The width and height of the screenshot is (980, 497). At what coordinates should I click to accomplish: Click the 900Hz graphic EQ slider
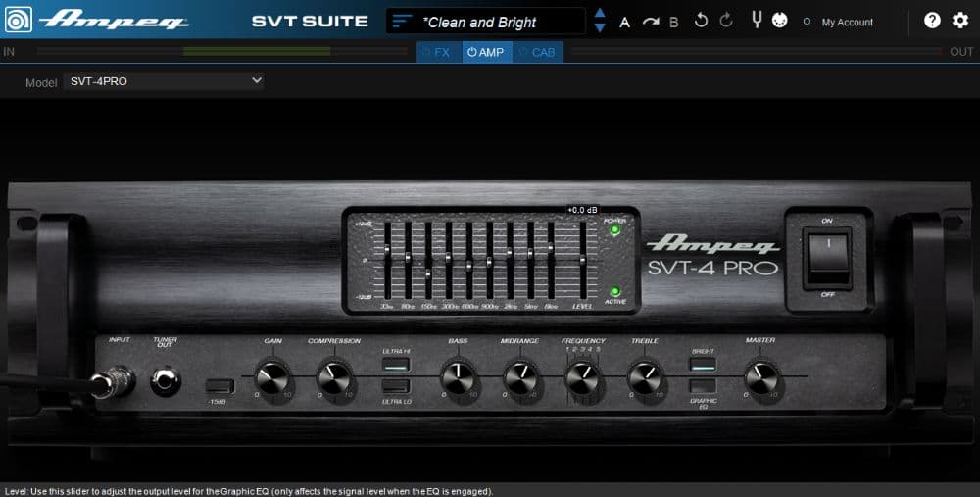pos(490,262)
